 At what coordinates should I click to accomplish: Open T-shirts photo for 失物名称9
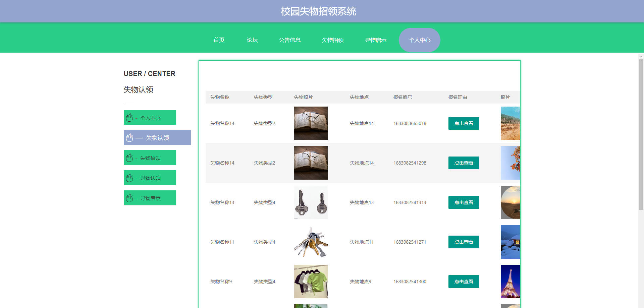pos(311,282)
